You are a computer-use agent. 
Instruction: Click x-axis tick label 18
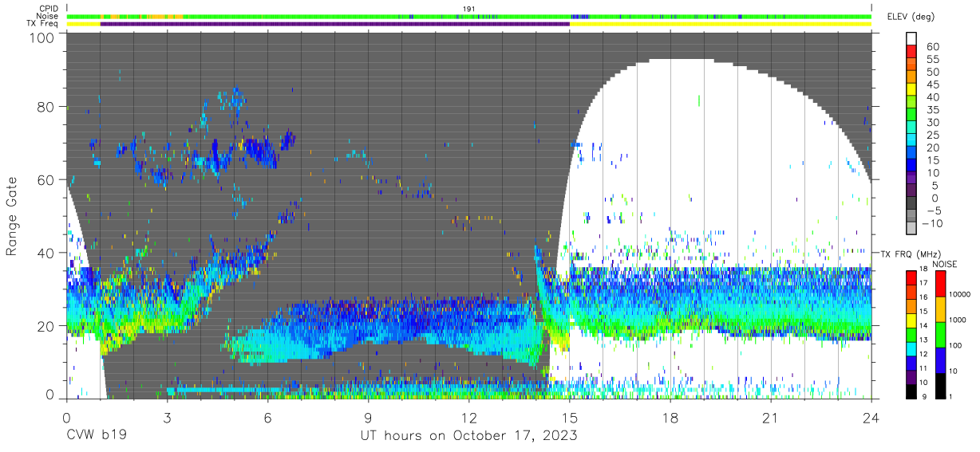pos(670,418)
